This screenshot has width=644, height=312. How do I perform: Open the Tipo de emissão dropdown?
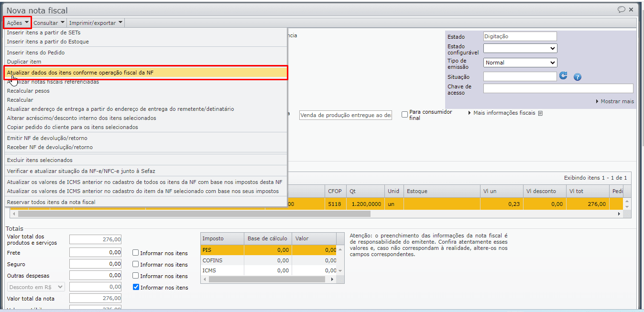coord(520,63)
